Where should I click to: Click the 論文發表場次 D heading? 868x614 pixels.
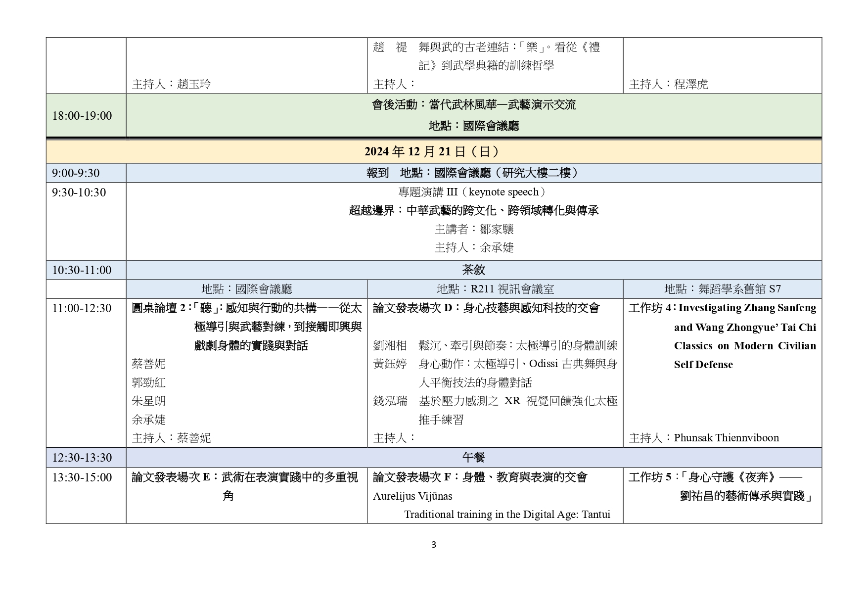point(486,308)
